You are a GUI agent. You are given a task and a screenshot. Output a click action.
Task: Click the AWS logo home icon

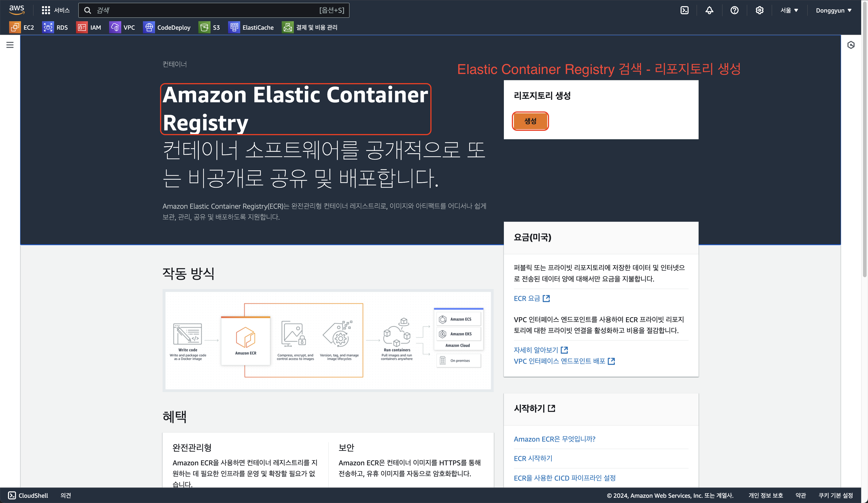point(16,10)
